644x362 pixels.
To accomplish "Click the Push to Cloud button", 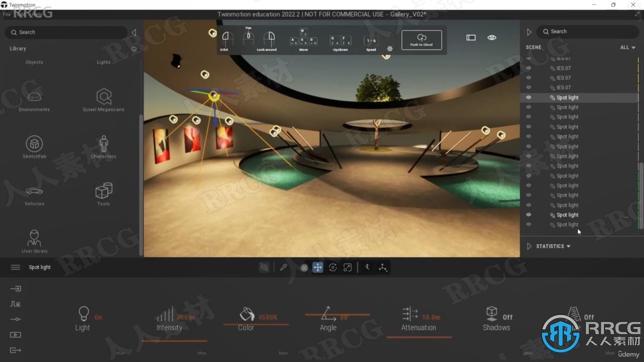I will point(422,40).
